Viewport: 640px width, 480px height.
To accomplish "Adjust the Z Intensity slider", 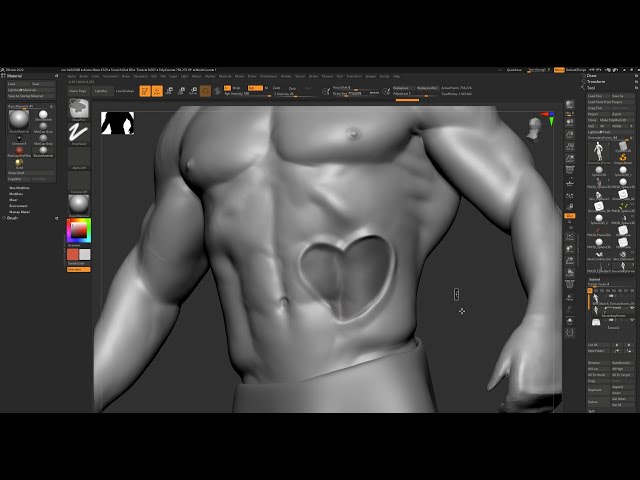I will 294,94.
